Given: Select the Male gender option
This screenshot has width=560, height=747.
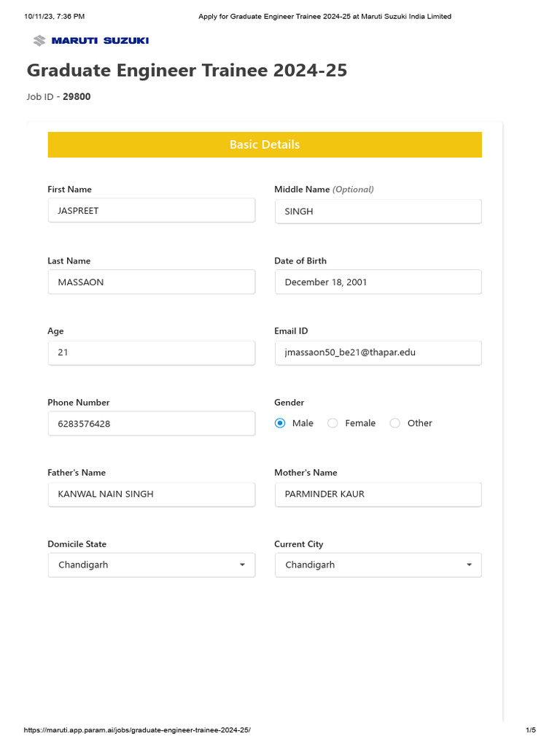Looking at the screenshot, I should tap(280, 423).
